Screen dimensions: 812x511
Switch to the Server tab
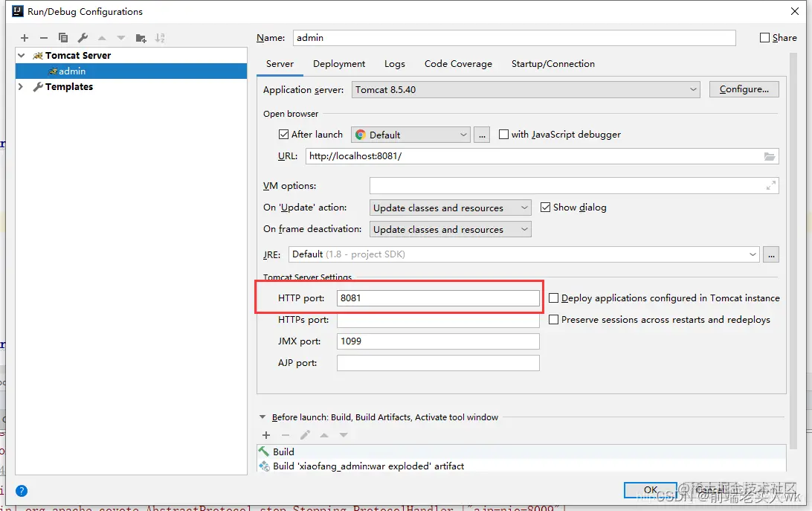280,64
